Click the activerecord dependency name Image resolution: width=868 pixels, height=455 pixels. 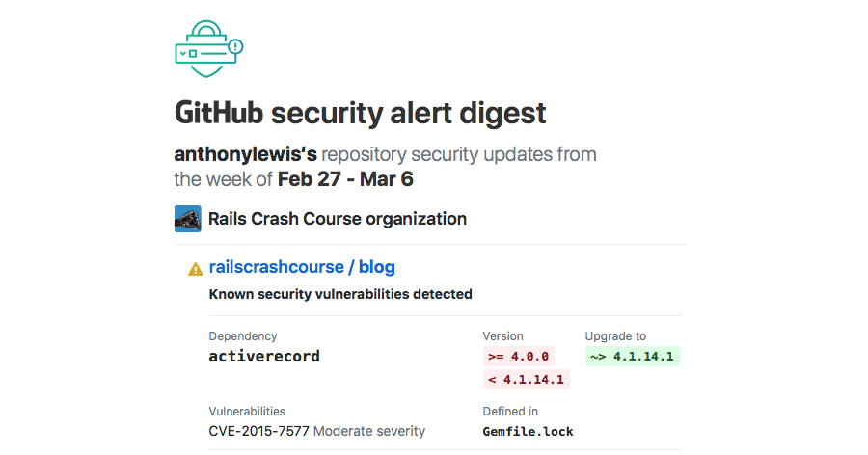[264, 356]
